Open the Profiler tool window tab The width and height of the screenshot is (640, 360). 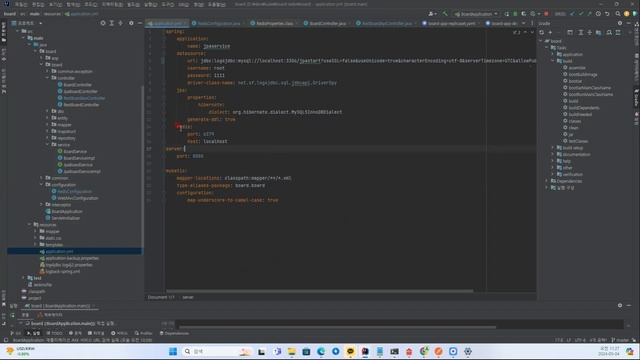pyautogui.click(x=143, y=333)
